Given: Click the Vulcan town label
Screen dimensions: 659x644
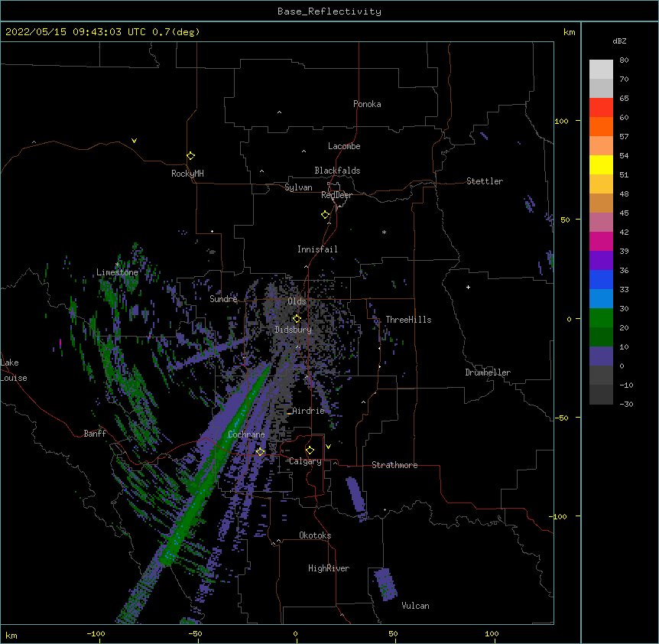Looking at the screenshot, I should point(415,606).
